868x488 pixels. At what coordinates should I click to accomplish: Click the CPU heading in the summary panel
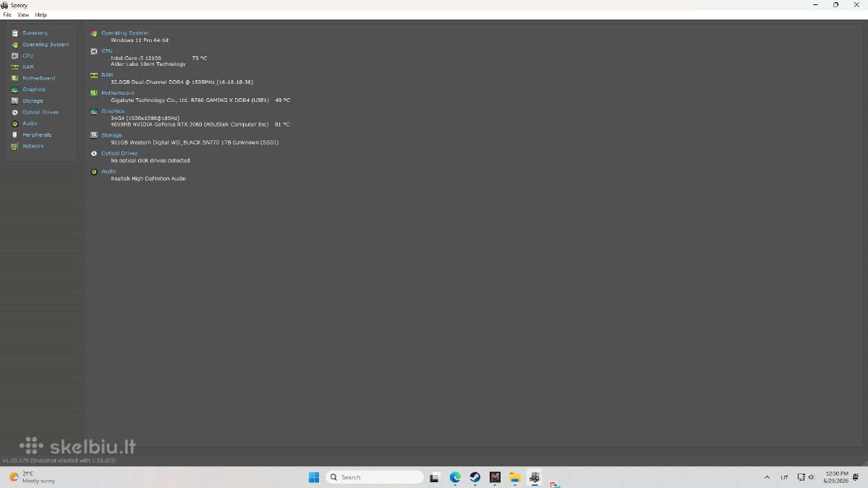point(107,51)
